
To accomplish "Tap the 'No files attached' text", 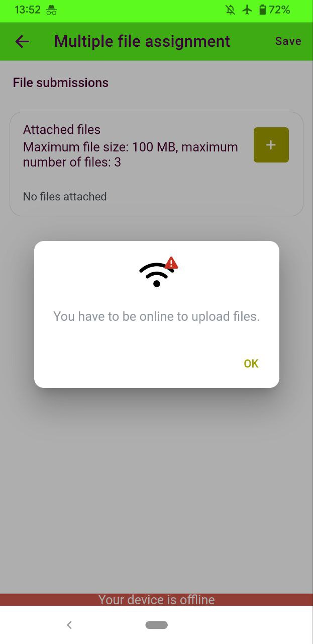I will (x=65, y=197).
